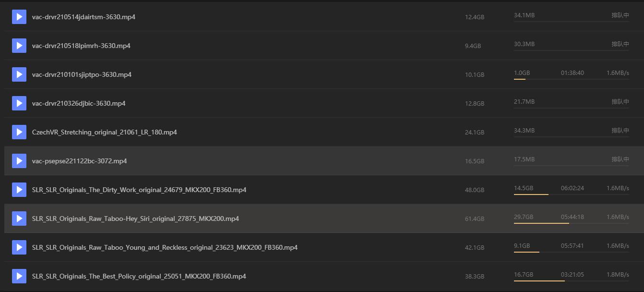The height and width of the screenshot is (292, 644).
Task: Click play icon for Young_and_Reckless file
Action: pos(19,247)
